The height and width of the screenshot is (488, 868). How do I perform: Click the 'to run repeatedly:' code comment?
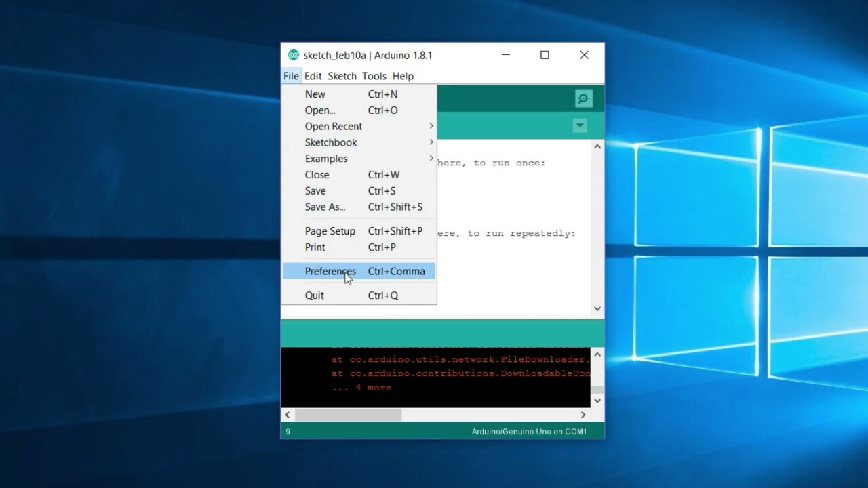tap(521, 233)
